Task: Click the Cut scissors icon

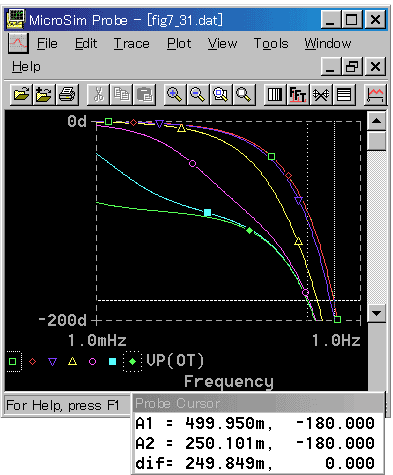Action: (x=98, y=95)
